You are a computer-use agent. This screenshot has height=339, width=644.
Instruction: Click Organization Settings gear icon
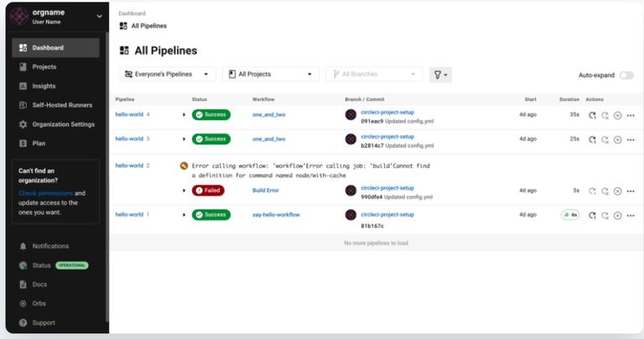pos(23,124)
